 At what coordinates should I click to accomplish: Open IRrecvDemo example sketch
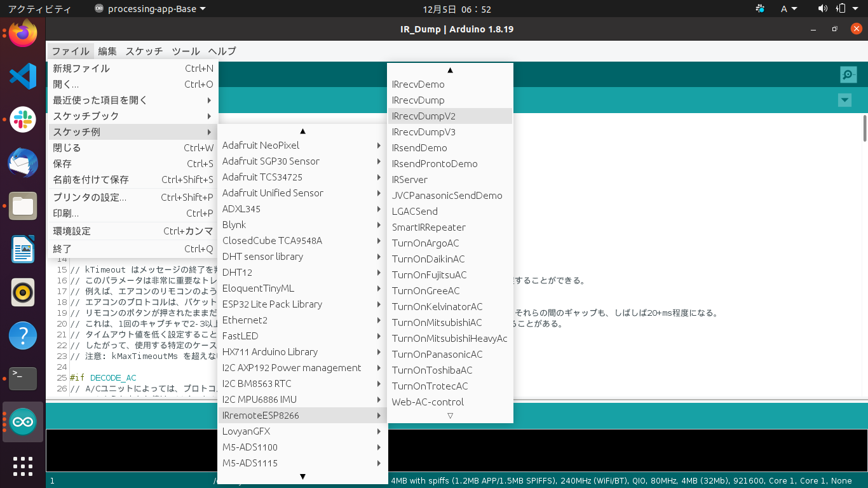[x=450, y=85]
